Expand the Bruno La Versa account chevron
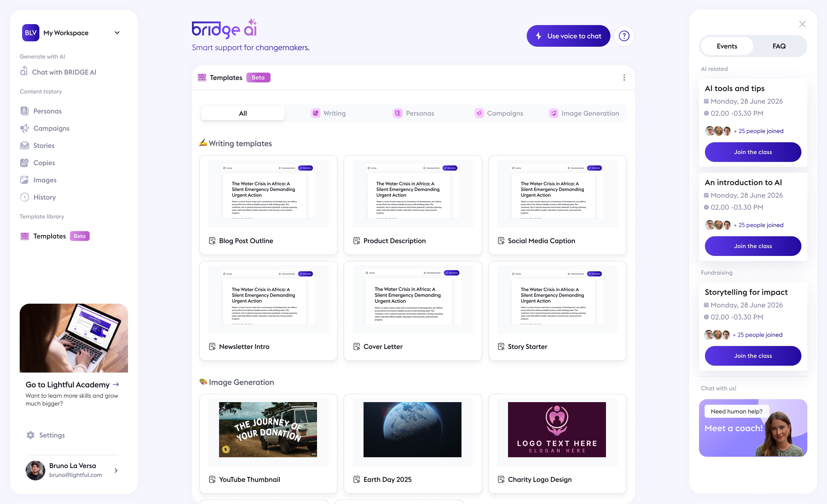 coord(116,471)
